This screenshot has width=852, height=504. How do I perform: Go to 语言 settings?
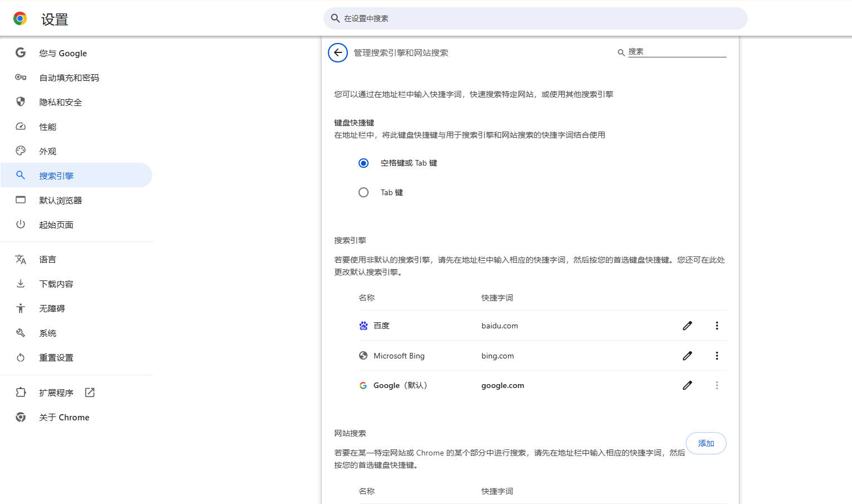coord(76,259)
